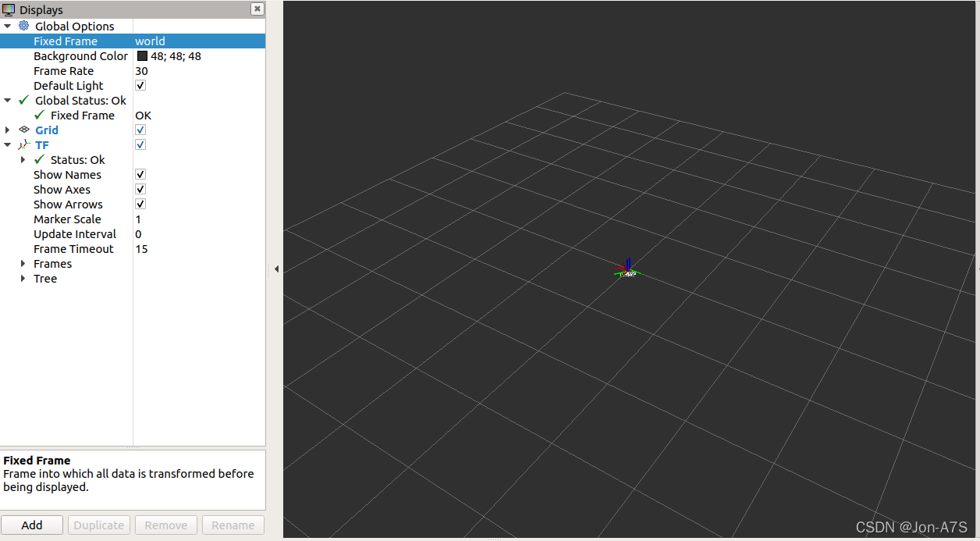Expand the Grid display properties
The height and width of the screenshot is (541, 980).
click(8, 130)
